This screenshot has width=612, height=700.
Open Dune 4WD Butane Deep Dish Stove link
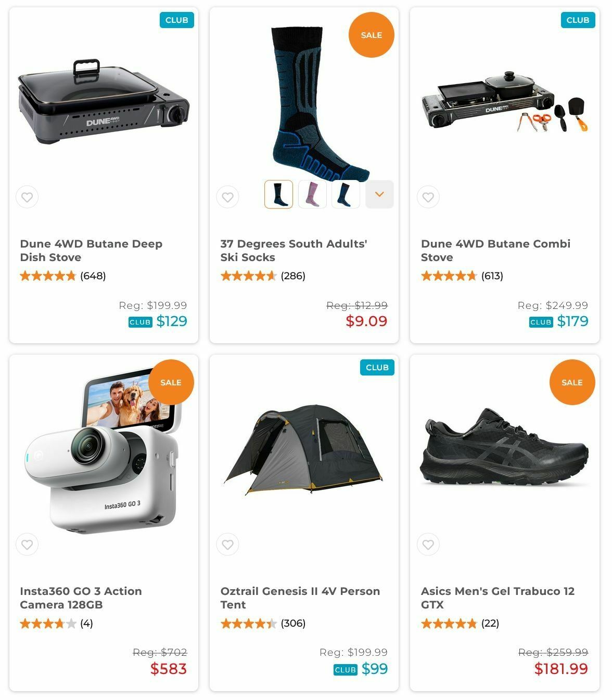[x=91, y=250]
